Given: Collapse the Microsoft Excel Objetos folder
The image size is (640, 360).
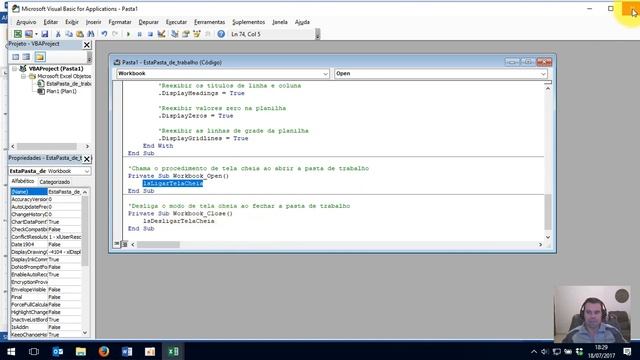Looking at the screenshot, I should pos(23,76).
